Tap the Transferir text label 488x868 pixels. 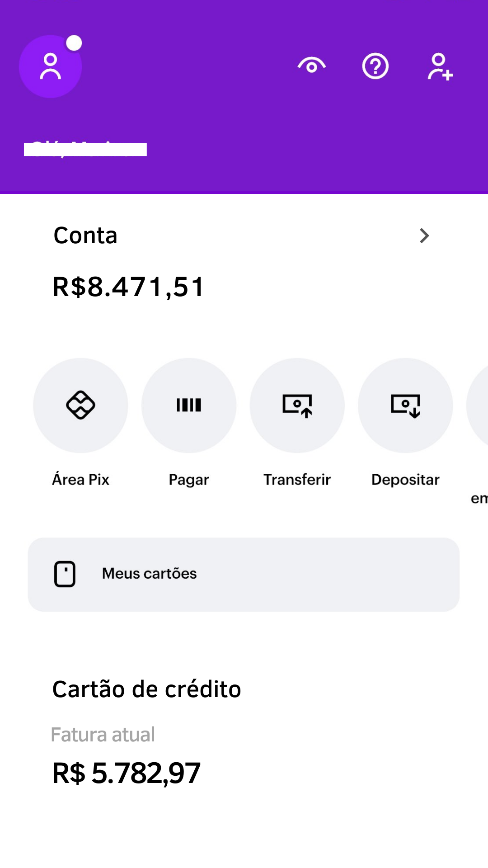point(297,479)
